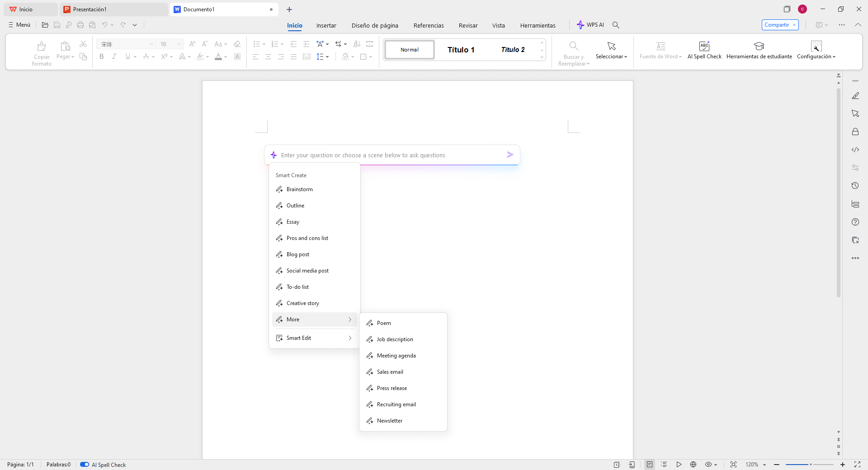868x470 pixels.
Task: Toggle bold formatting button
Action: (102, 56)
